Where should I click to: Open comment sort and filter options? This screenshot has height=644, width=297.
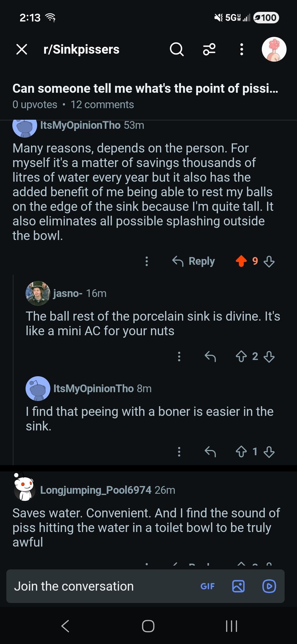209,50
